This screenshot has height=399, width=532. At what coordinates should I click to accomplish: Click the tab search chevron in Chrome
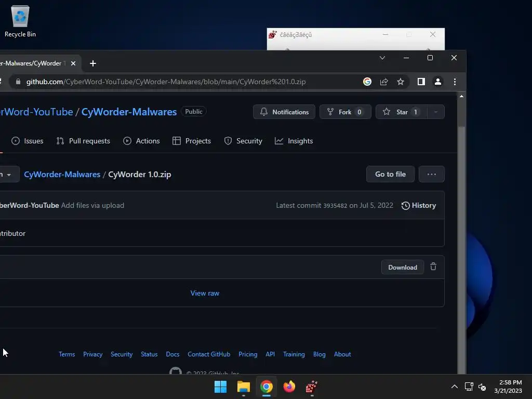(382, 58)
